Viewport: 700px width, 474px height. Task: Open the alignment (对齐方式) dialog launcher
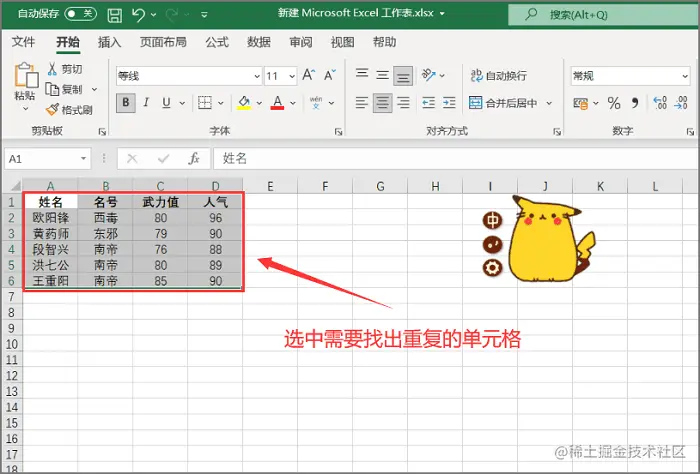click(x=557, y=132)
